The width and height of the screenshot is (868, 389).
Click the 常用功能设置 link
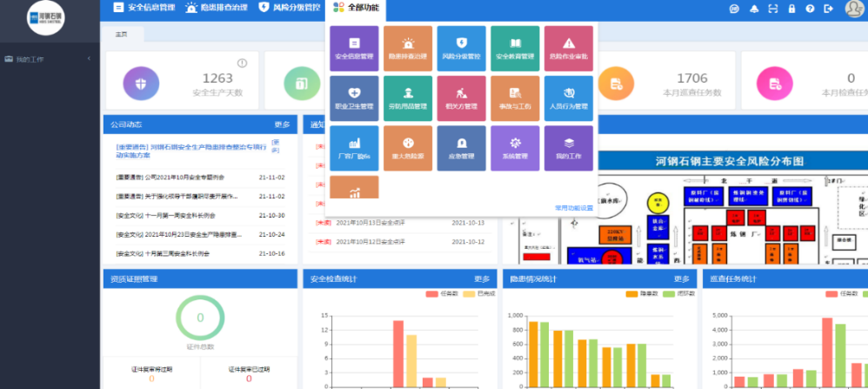click(573, 208)
